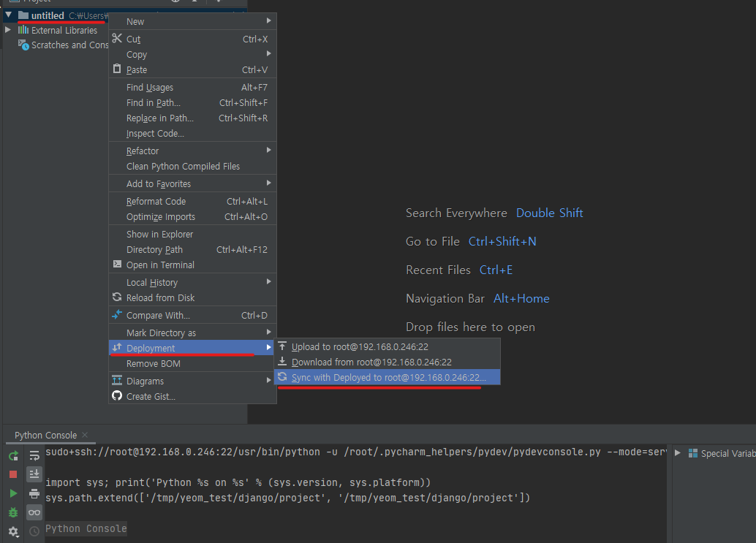
Task: Print console output with the printer icon
Action: coord(34,493)
